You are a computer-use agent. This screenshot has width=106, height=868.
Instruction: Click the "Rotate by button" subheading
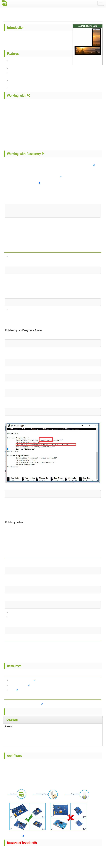point(14,522)
